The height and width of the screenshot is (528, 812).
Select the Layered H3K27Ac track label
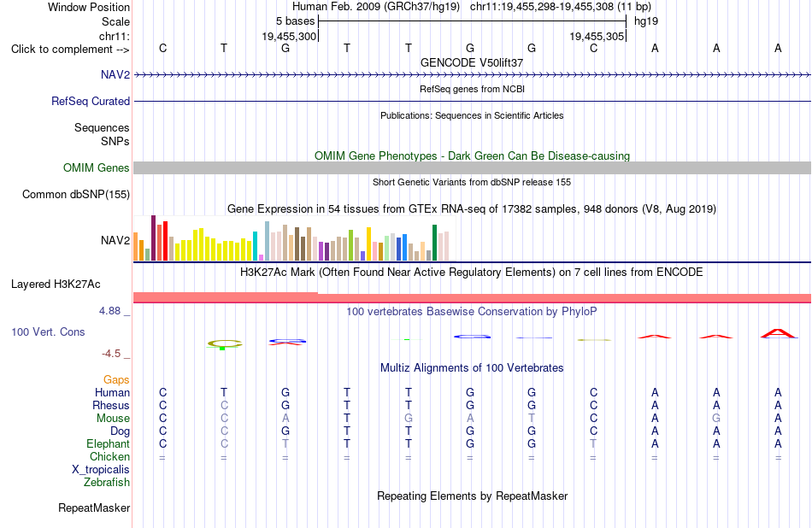click(x=56, y=285)
